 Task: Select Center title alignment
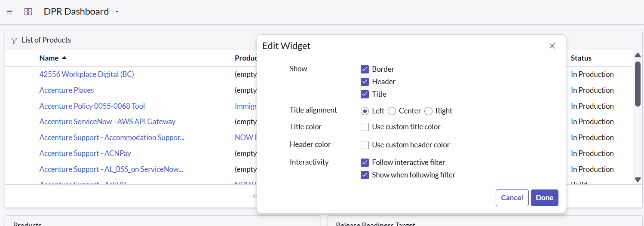[392, 111]
